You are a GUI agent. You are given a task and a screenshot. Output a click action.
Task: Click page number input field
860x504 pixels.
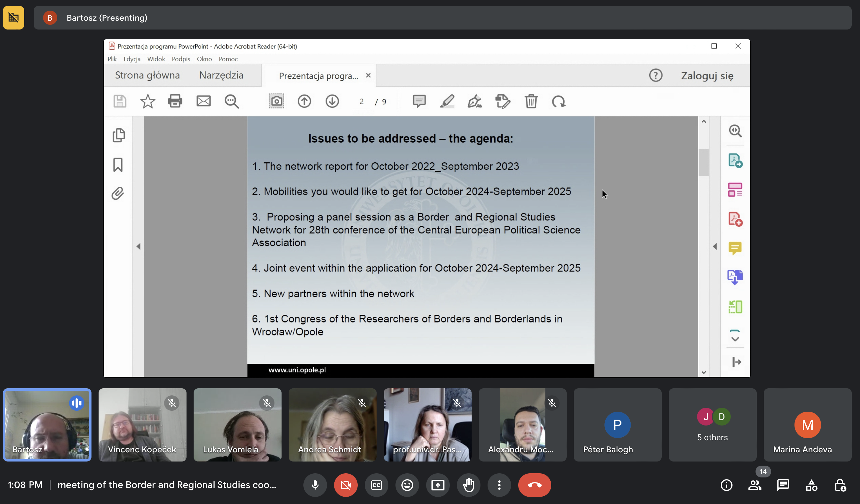click(x=362, y=101)
